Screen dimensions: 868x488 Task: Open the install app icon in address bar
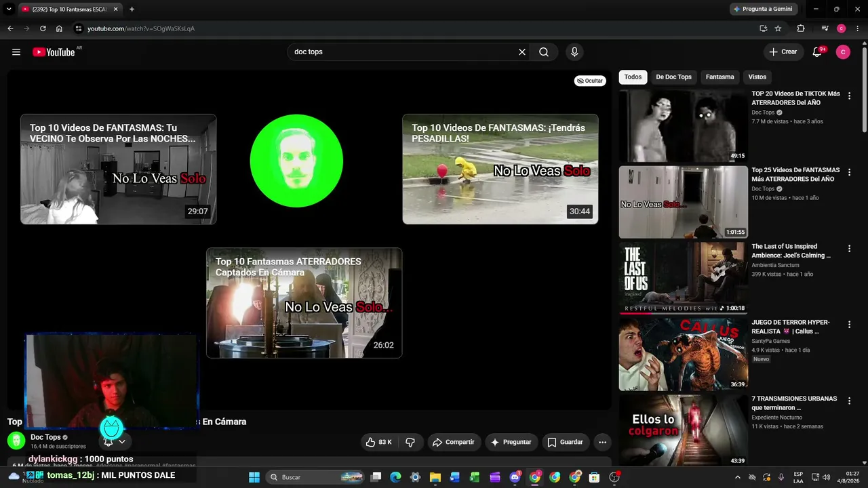point(763,28)
